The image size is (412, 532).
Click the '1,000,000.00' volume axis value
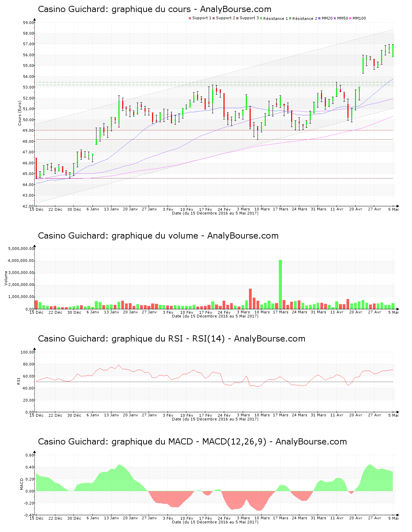tap(21, 297)
